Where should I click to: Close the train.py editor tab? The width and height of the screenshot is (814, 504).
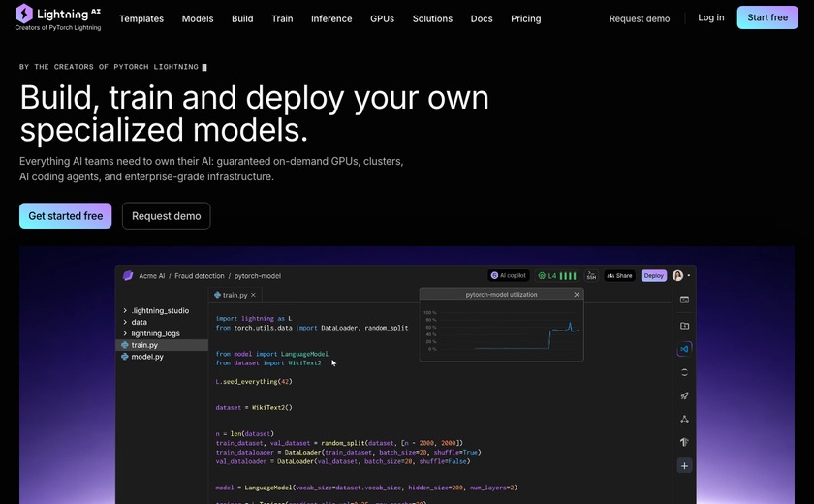(x=253, y=295)
